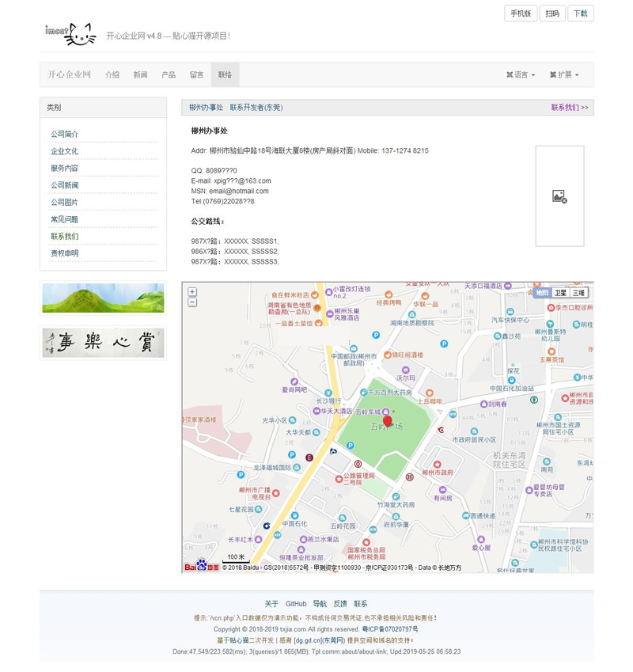The image size is (633, 672).
Task: Click the 贴心猫 footer link
Action: (239, 640)
